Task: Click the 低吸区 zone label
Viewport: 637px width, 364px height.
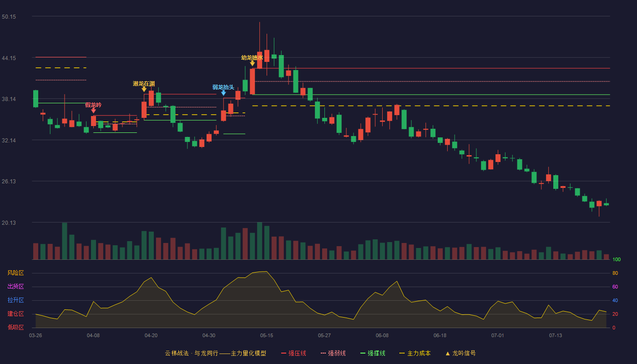Action: [15, 328]
